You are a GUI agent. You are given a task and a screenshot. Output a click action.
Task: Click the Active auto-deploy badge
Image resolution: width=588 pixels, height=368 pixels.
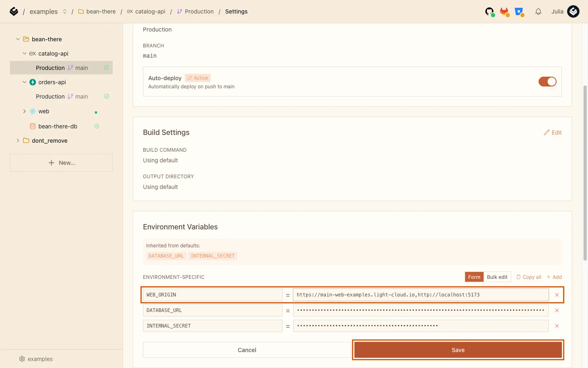pos(198,78)
